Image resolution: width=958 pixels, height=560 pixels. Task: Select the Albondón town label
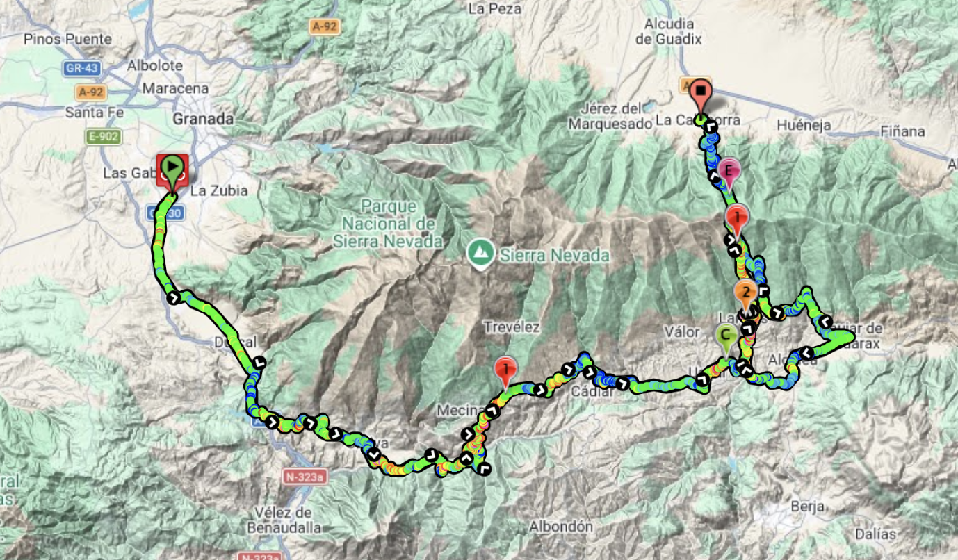click(x=560, y=527)
